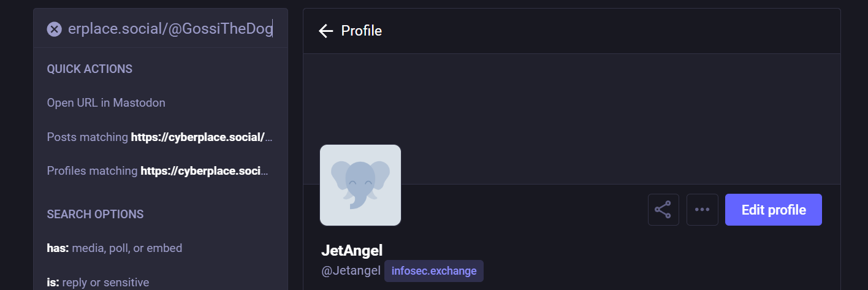Image resolution: width=868 pixels, height=290 pixels.
Task: Click the elephant avatar picture
Action: (360, 185)
